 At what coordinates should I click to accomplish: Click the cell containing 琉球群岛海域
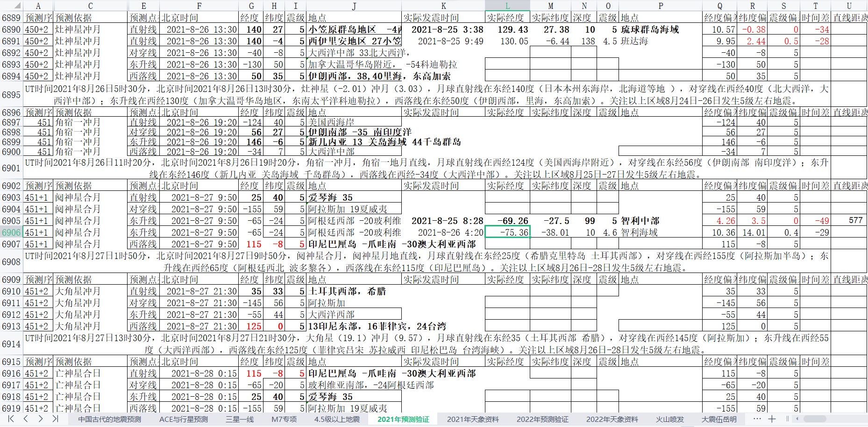point(661,29)
